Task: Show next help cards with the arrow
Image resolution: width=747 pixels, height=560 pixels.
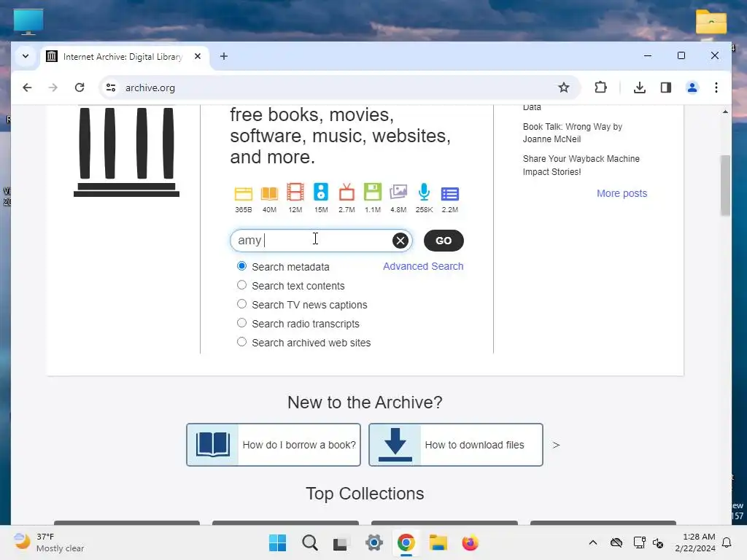Action: pos(556,445)
